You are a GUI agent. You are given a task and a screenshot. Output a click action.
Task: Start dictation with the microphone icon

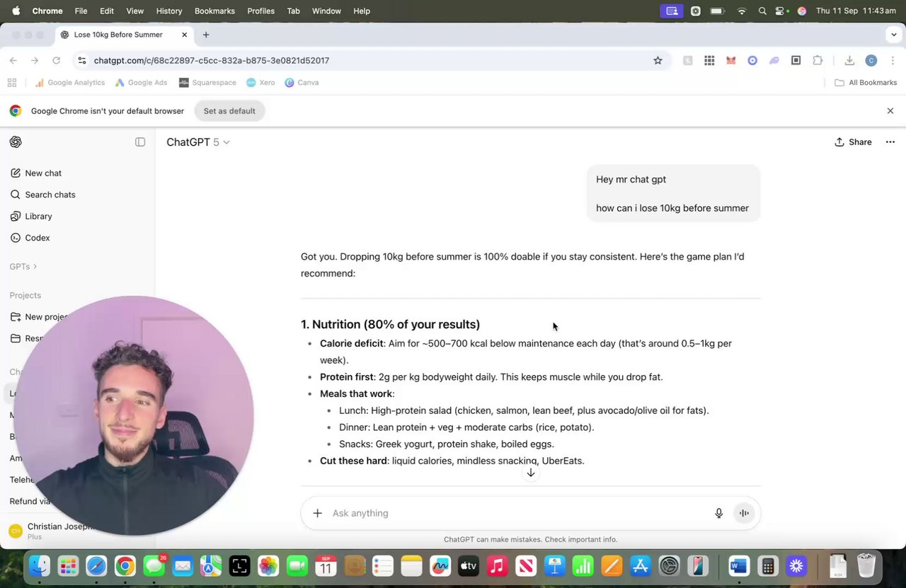click(718, 513)
